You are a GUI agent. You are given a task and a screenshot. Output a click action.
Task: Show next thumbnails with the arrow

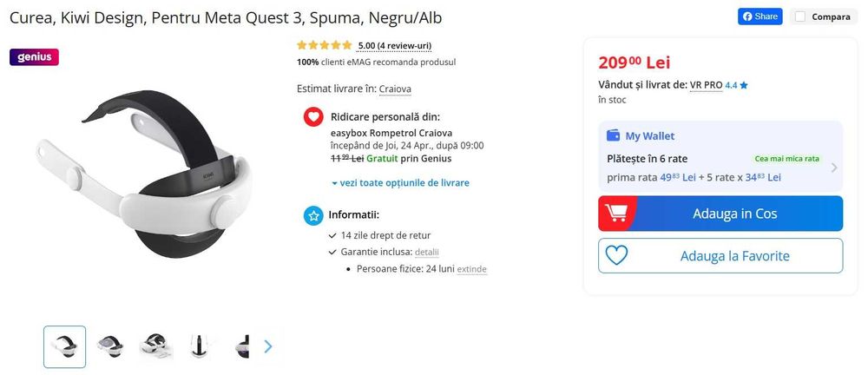point(268,346)
